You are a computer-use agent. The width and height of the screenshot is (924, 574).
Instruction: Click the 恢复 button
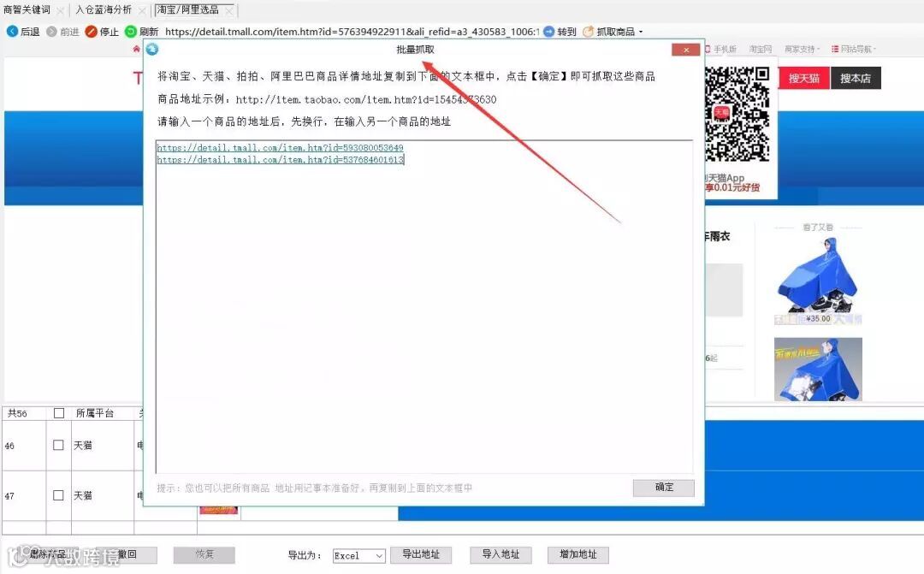[x=204, y=554]
